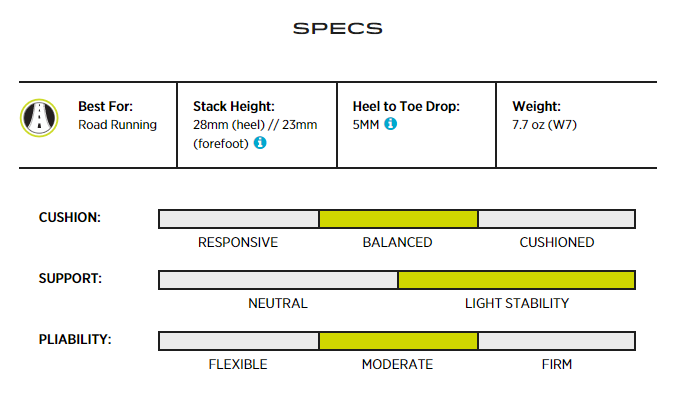Click the Neutral support bar segment
Screen dimensions: 685x411
[278, 280]
